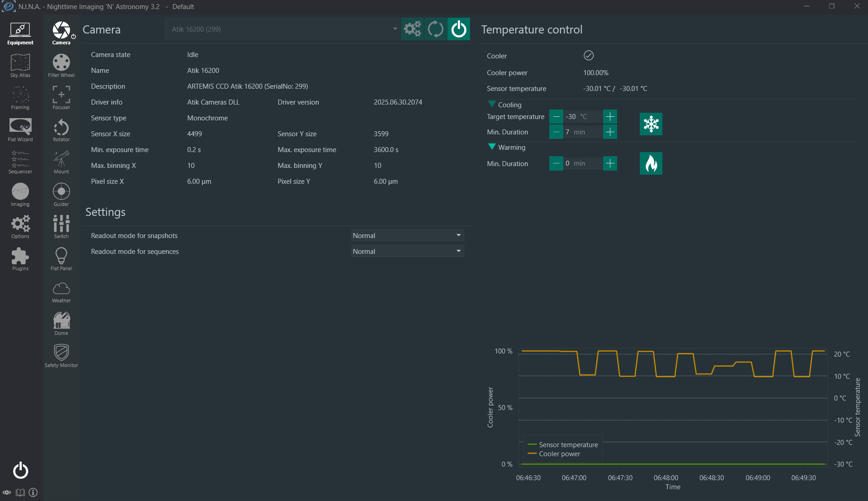868x501 pixels.
Task: Start cooling with the snowflake button
Action: click(x=651, y=124)
